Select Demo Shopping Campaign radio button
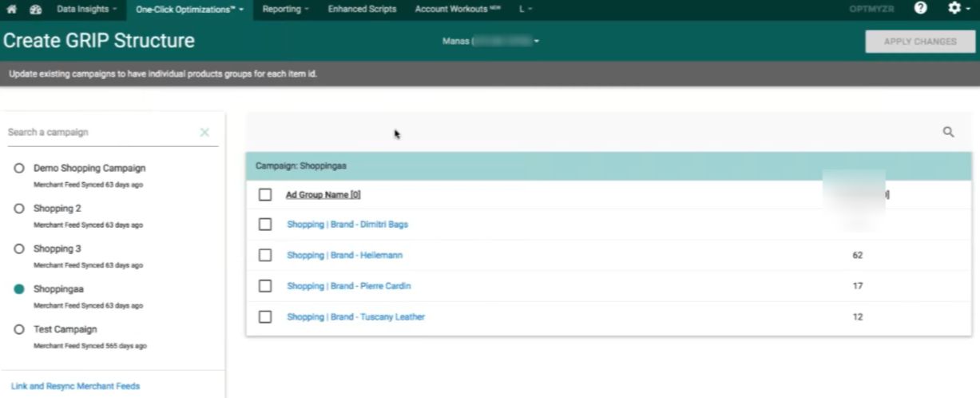Screen dimensions: 980x398 (19, 169)
